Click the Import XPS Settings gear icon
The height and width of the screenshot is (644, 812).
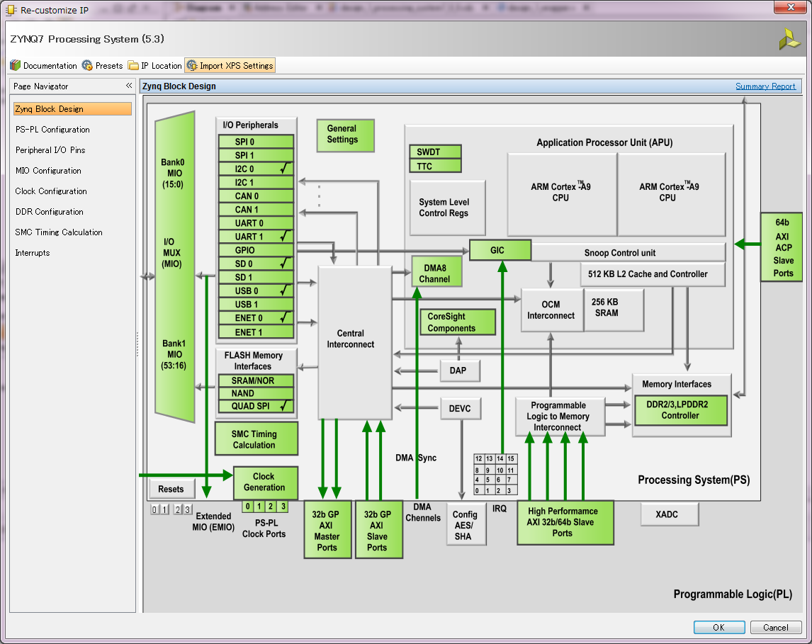(192, 65)
